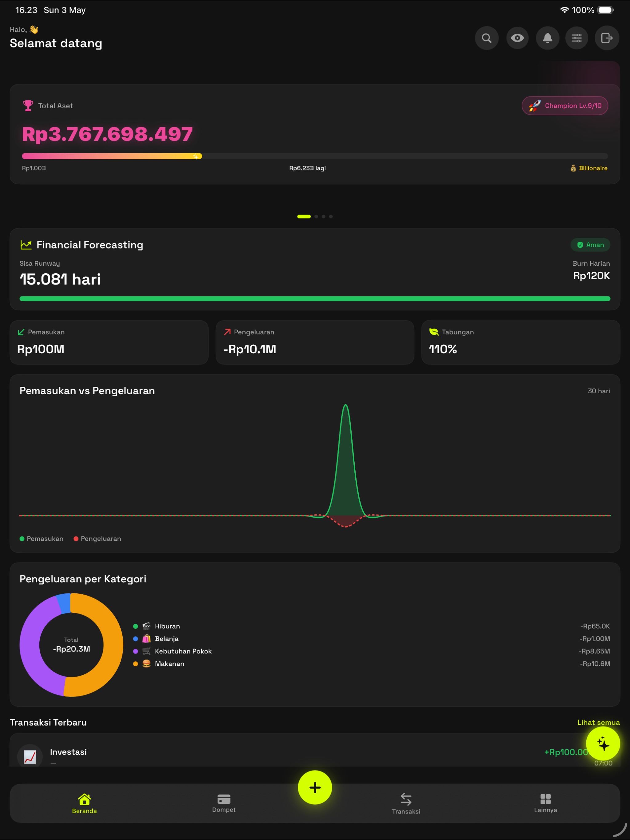
Task: Tap the donut Total -Rp20.3M center
Action: tap(71, 645)
